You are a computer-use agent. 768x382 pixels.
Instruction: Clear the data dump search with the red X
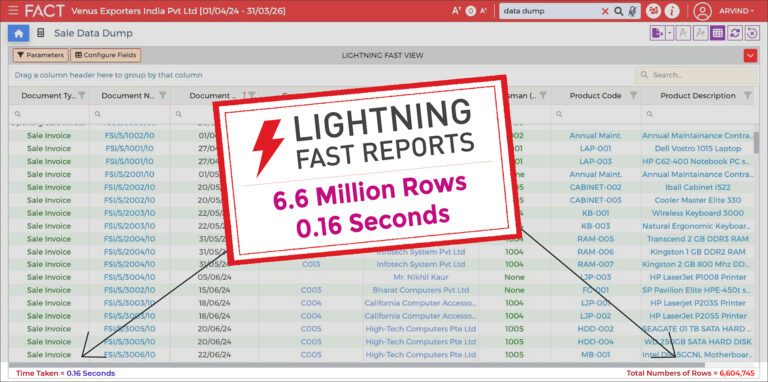tap(605, 11)
